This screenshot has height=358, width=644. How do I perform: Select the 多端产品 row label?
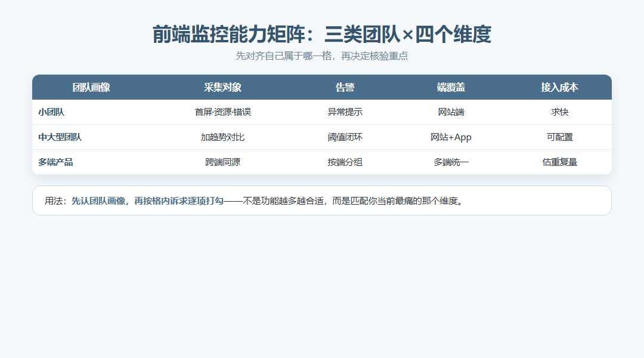[55, 162]
